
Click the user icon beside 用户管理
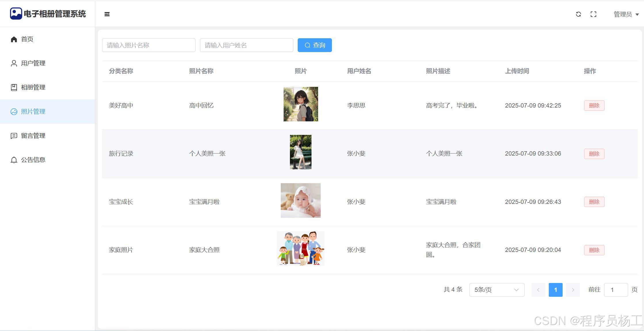(x=14, y=63)
